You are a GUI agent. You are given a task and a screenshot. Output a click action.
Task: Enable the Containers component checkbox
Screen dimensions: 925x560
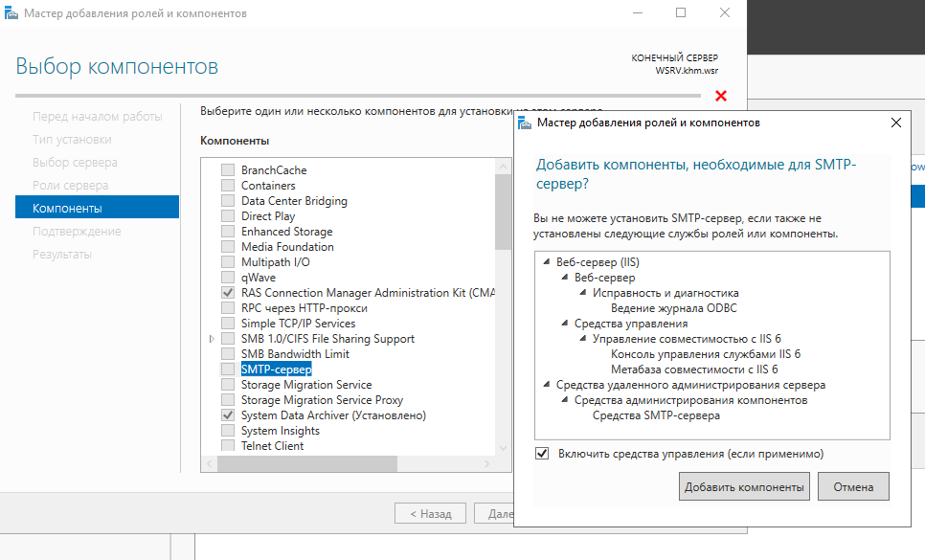coord(228,185)
